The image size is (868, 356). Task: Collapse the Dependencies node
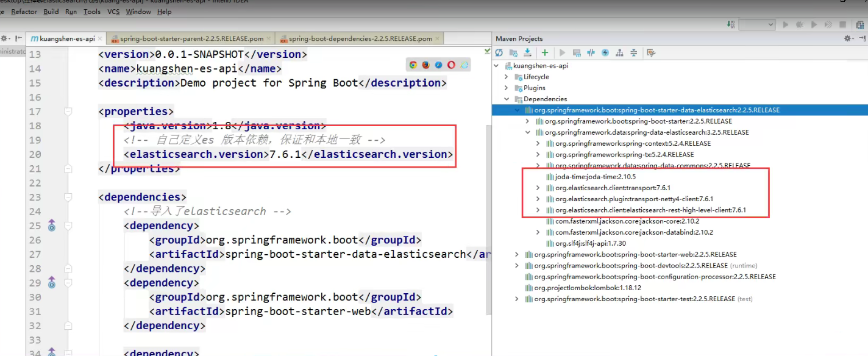pyautogui.click(x=506, y=99)
